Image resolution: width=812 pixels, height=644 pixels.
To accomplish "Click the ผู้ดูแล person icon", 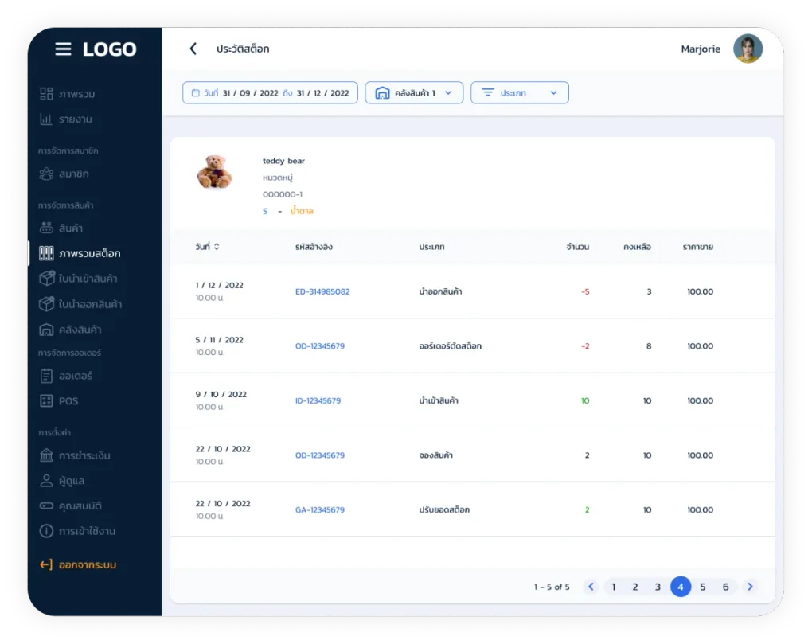I will tap(46, 480).
